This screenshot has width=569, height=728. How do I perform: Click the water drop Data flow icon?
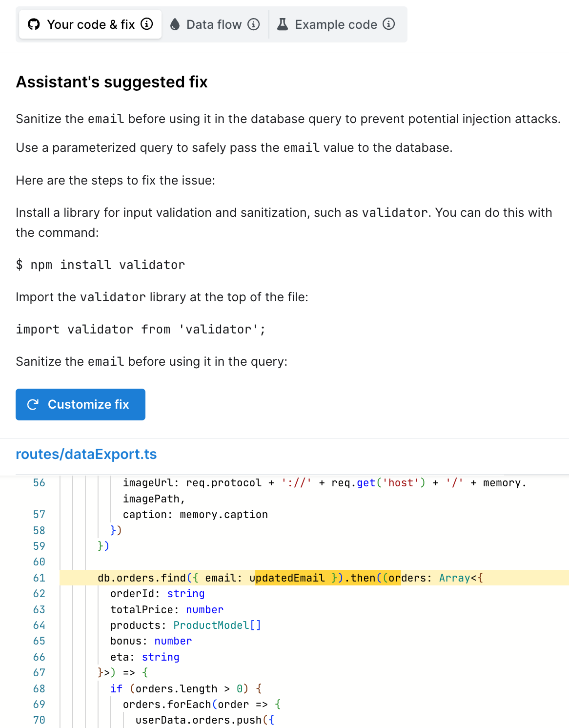[175, 24]
